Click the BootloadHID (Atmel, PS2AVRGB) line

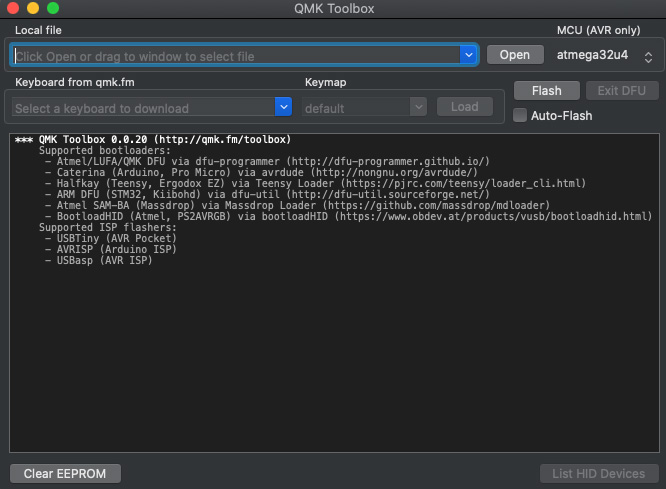coord(348,217)
